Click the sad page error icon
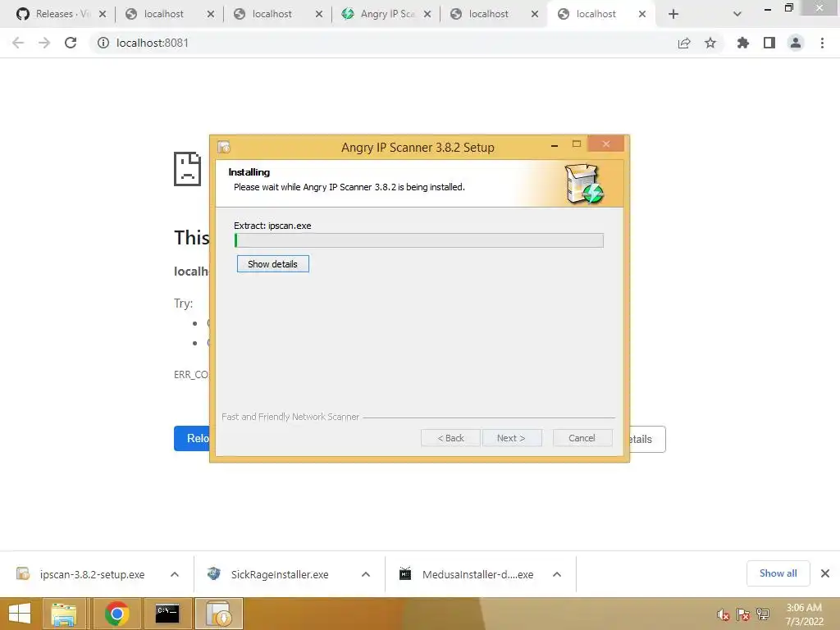This screenshot has height=630, width=840. click(188, 169)
